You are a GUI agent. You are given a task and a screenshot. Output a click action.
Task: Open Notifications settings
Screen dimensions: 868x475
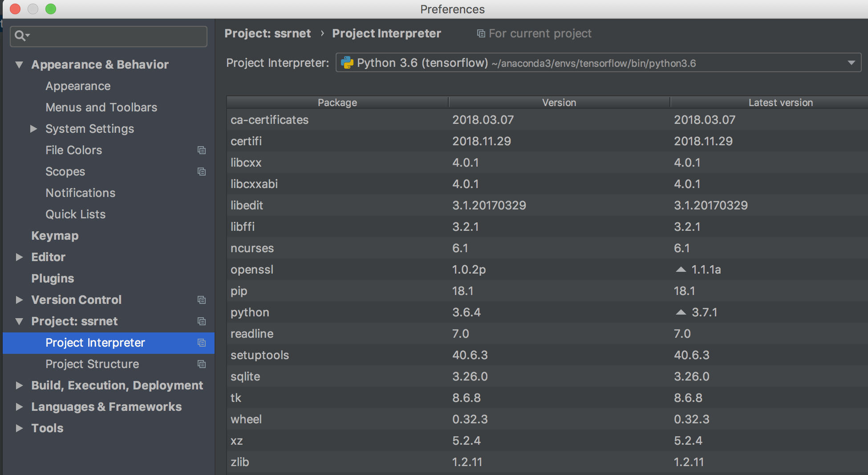(x=80, y=193)
